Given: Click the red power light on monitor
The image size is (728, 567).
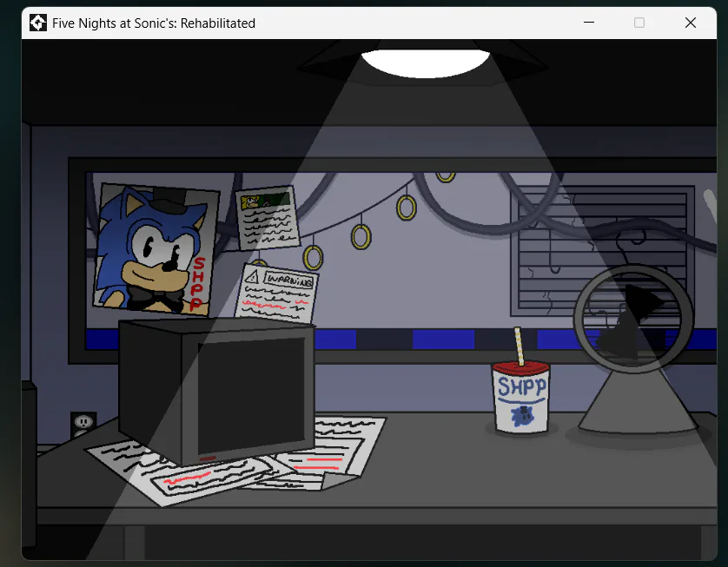Looking at the screenshot, I should click(208, 458).
